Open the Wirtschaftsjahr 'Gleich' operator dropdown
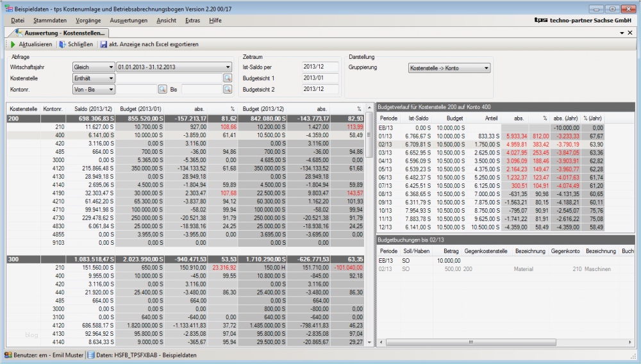641x364 pixels. tap(94, 67)
